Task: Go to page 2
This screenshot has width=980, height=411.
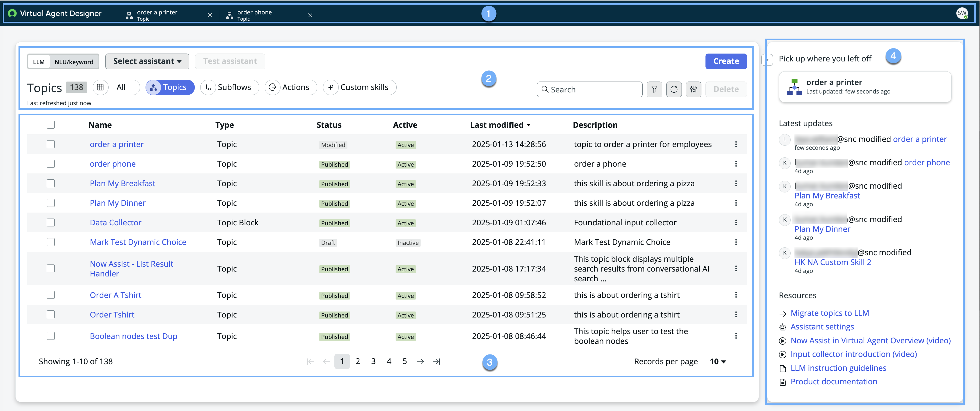Action: 358,362
